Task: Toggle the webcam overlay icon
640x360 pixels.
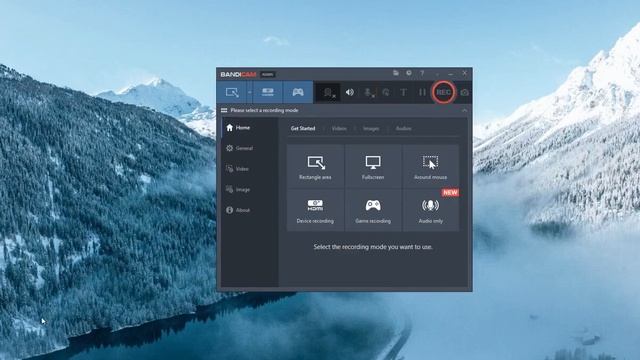Action: click(x=329, y=93)
